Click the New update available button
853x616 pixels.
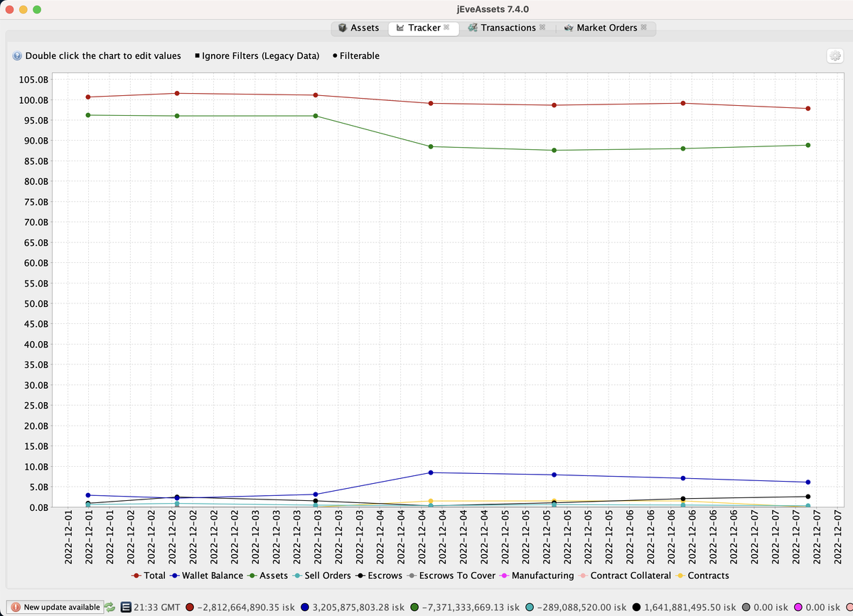tap(55, 607)
